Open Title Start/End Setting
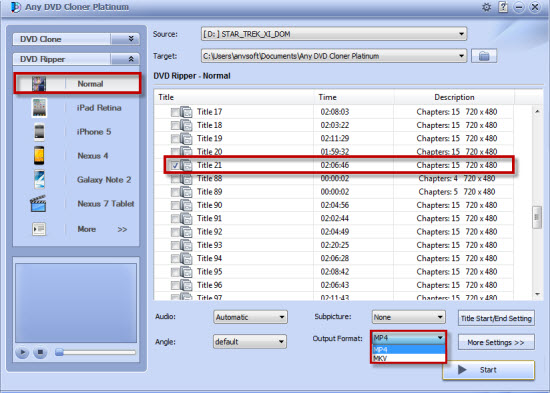 pyautogui.click(x=496, y=318)
